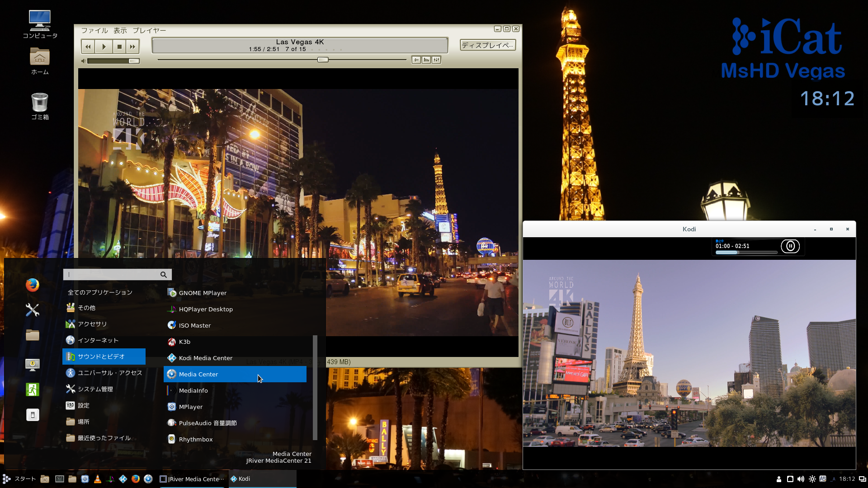868x488 pixels.
Task: Click Firefox favorite in start menu sidebar
Action: point(33,285)
